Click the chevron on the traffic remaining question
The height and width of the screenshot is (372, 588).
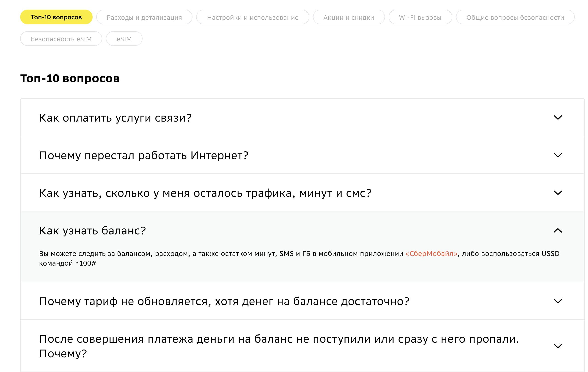558,193
